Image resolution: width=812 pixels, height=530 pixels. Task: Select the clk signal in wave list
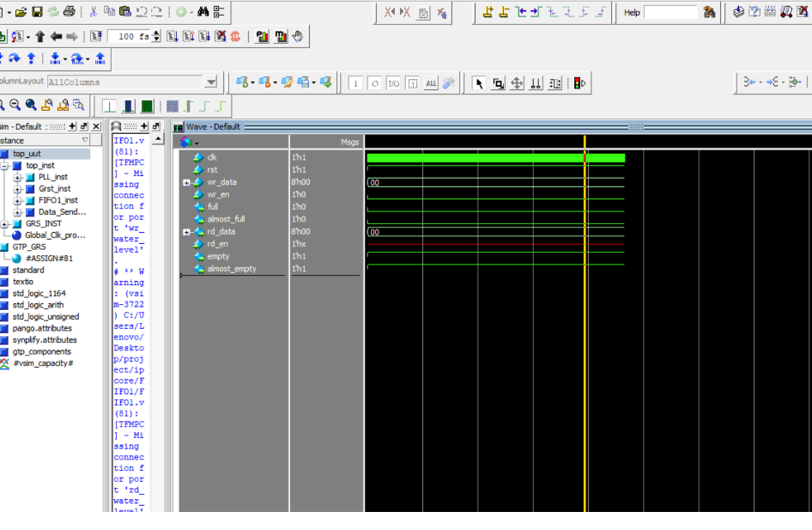pos(212,157)
